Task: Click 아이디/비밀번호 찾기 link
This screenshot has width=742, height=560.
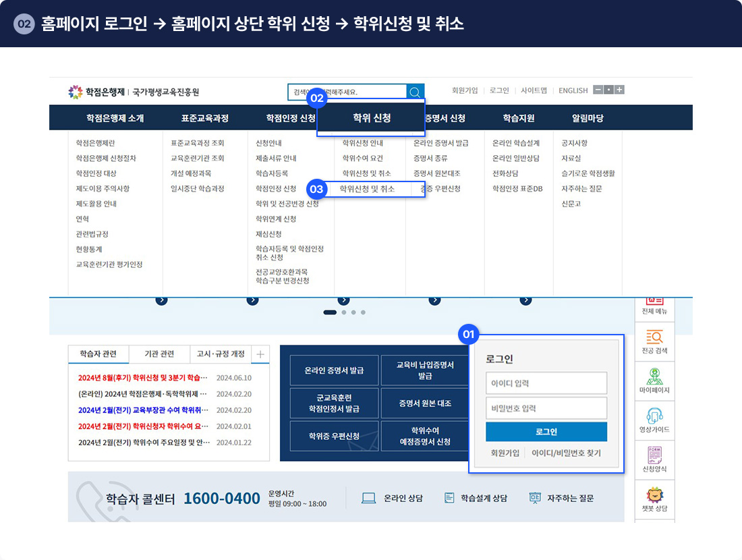Action: [566, 453]
